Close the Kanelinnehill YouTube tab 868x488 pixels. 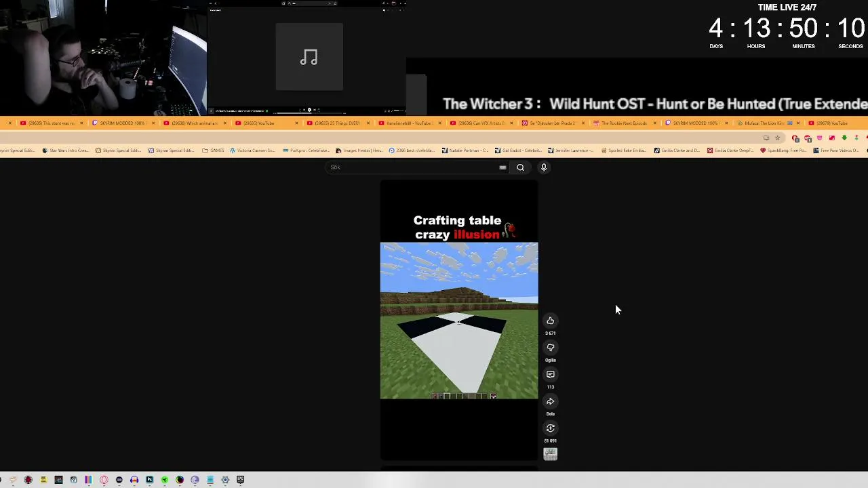439,123
